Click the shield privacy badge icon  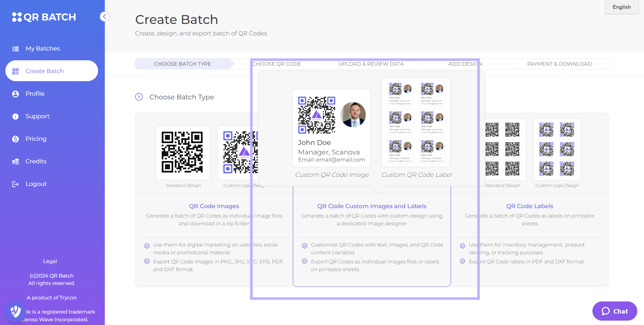(x=16, y=312)
